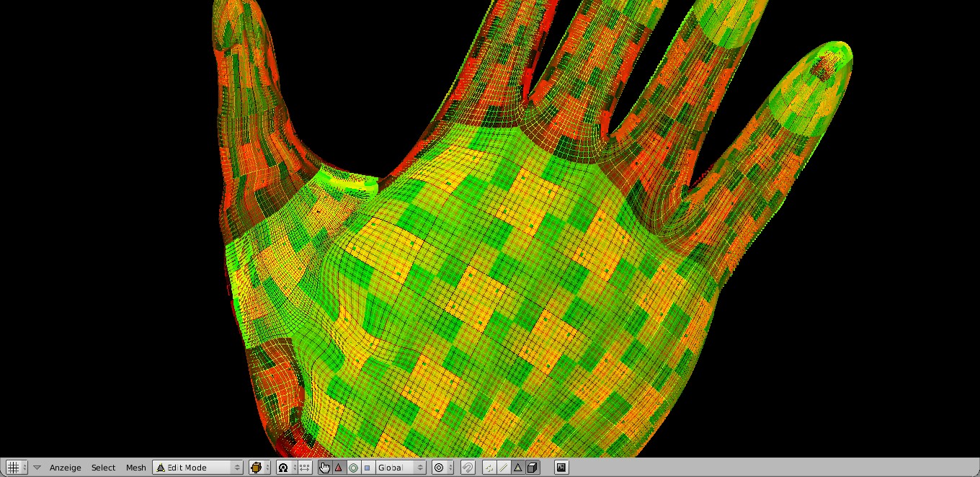Switch to vertex select mode
Screen dimensions: 980x477
[489, 468]
